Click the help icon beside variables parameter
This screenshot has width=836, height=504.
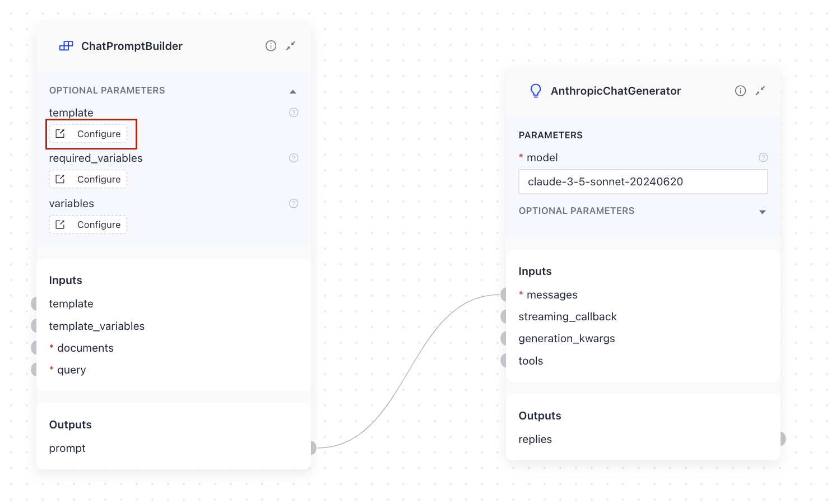(294, 203)
